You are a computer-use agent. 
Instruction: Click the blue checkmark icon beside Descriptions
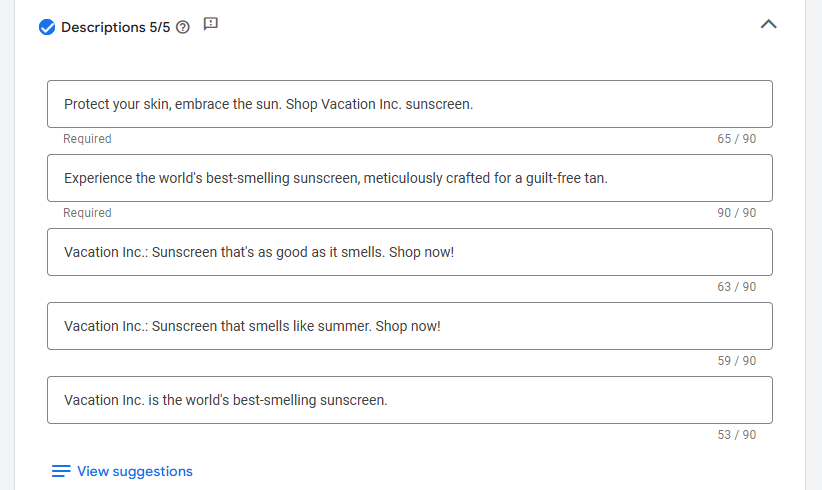[x=47, y=27]
